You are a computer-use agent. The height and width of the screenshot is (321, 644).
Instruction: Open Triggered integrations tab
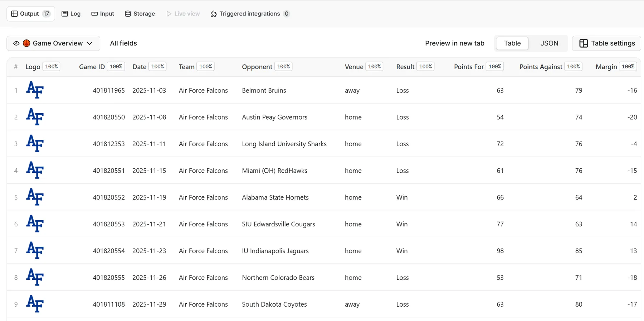[x=250, y=14]
